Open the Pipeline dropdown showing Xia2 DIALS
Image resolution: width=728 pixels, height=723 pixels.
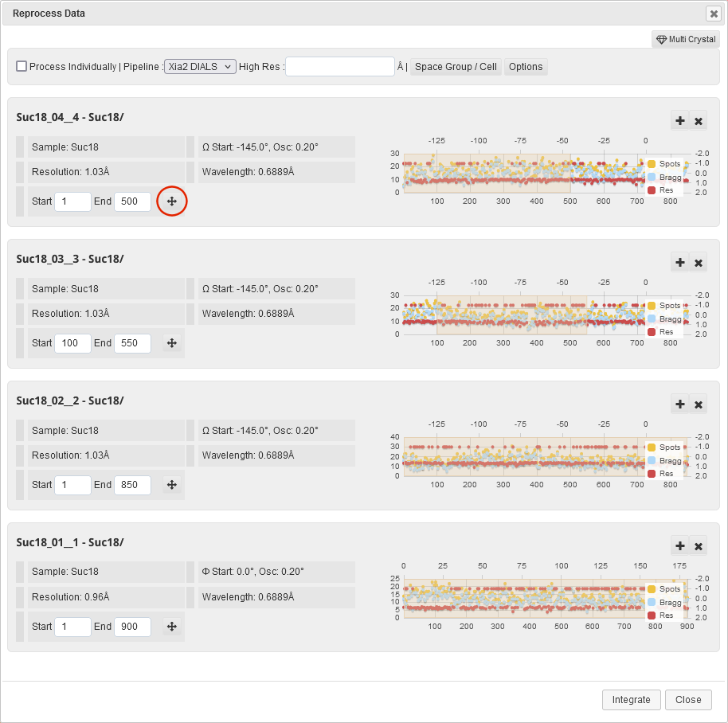(x=200, y=67)
